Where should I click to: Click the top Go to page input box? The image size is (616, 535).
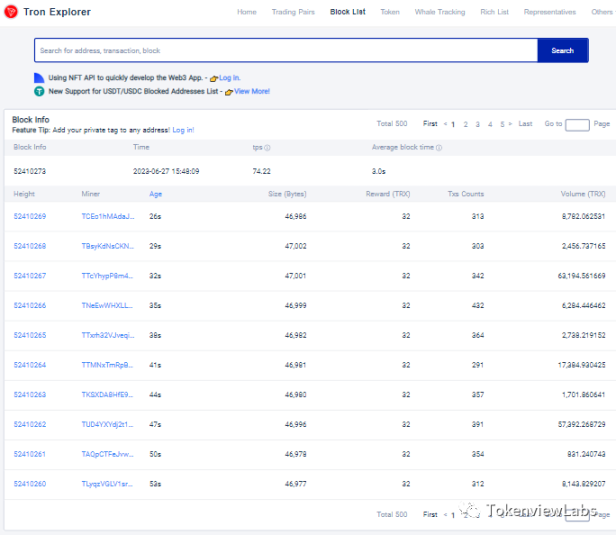coord(577,125)
